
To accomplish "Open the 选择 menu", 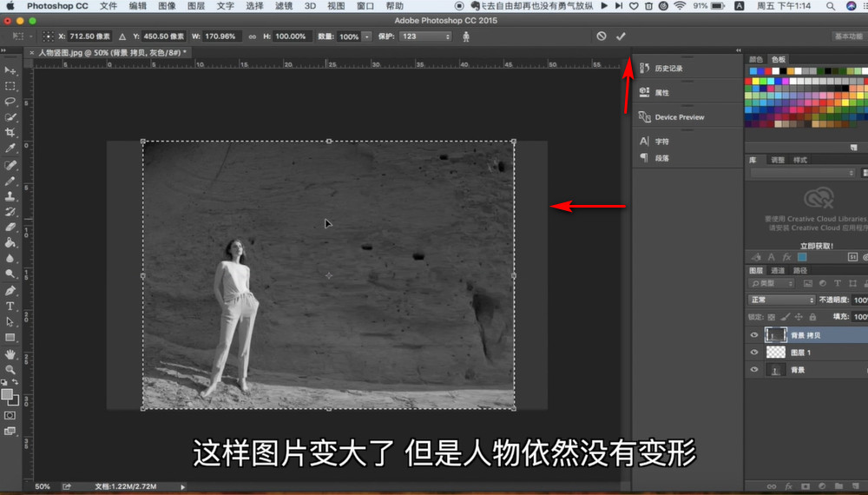I will pyautogui.click(x=254, y=6).
